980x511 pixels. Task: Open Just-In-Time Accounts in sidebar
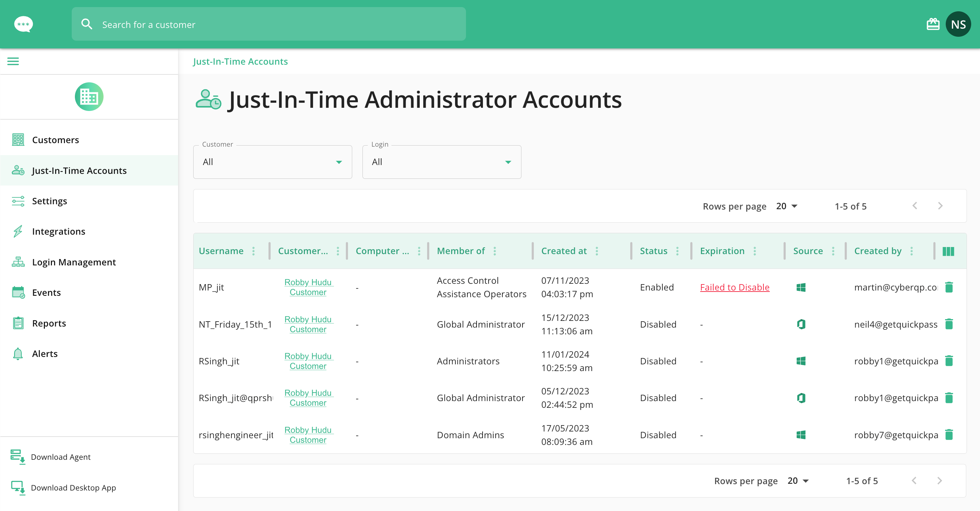pyautogui.click(x=89, y=170)
